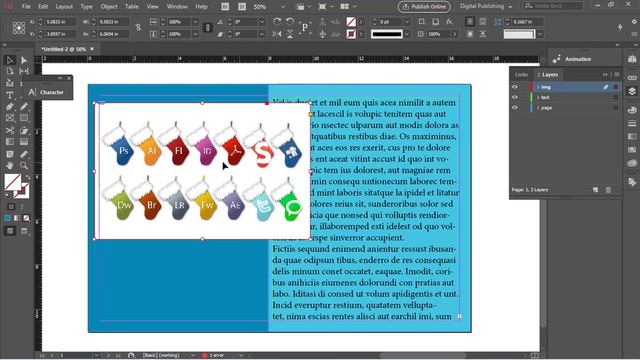The image size is (640, 360).
Task: Toggle visibility eye of page layer
Action: click(x=515, y=108)
